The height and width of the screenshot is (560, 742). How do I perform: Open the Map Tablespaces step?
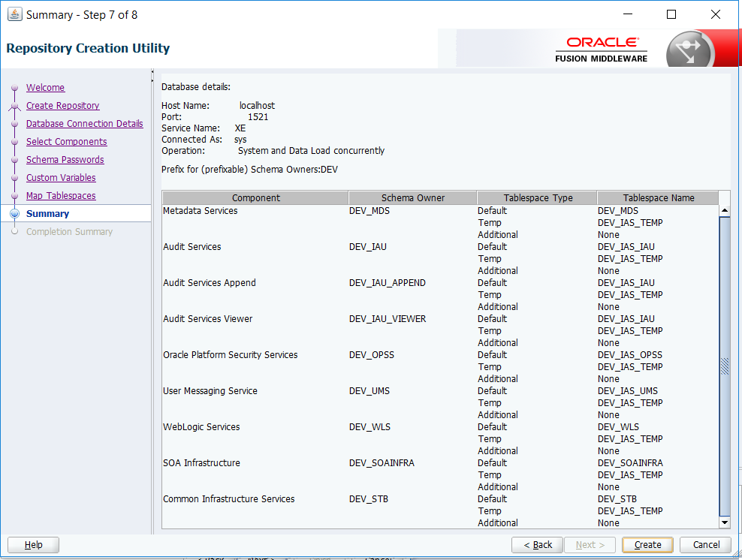coord(61,195)
